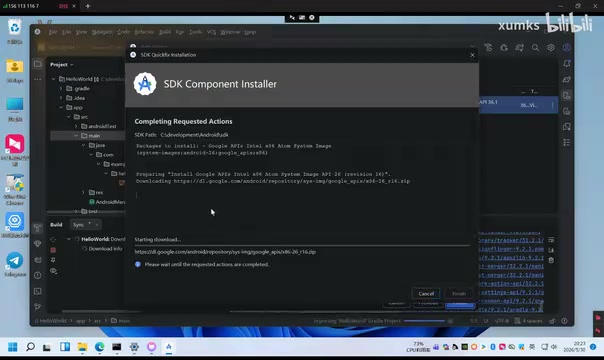604x360 pixels.
Task: Open the Window menu
Action: tap(230, 32)
